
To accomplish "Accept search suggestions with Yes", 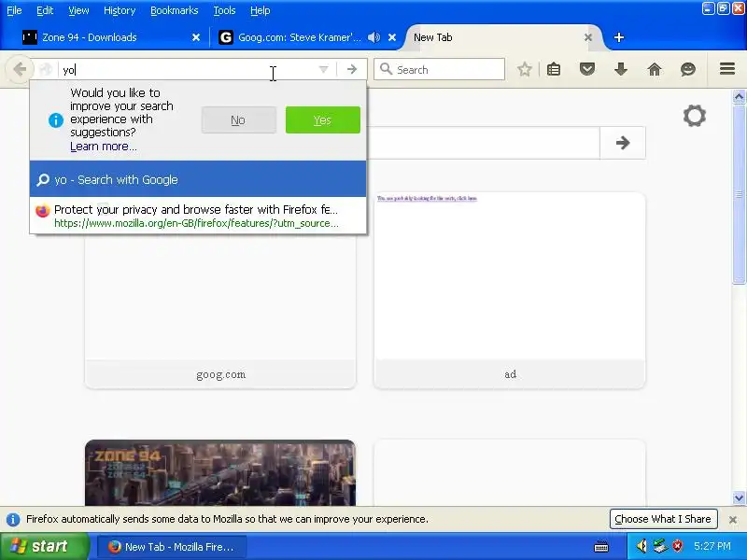I will [322, 120].
